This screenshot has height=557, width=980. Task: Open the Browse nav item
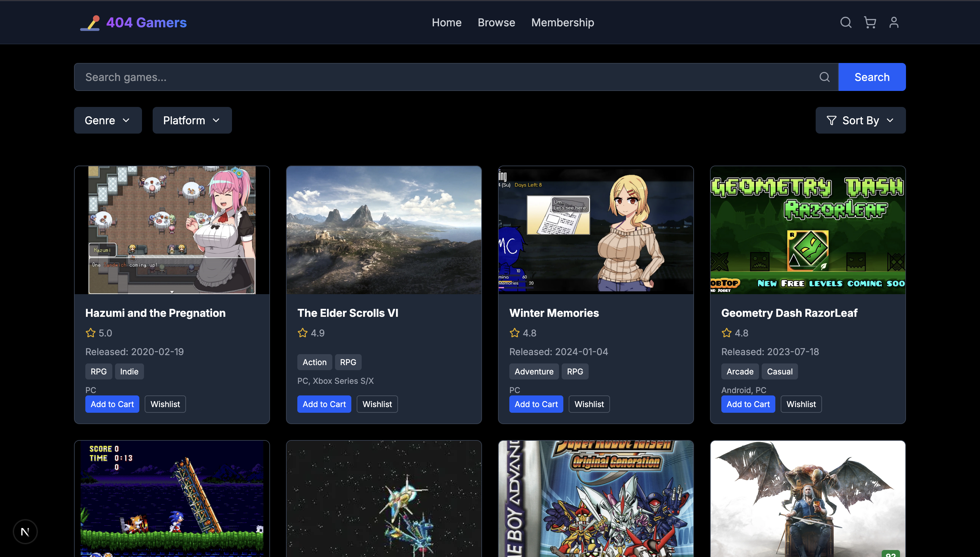(496, 23)
